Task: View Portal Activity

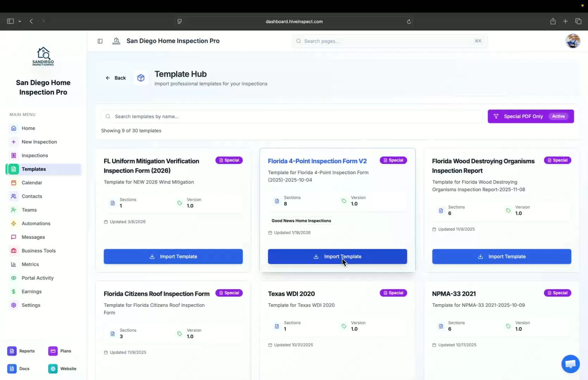Action: [x=37, y=278]
